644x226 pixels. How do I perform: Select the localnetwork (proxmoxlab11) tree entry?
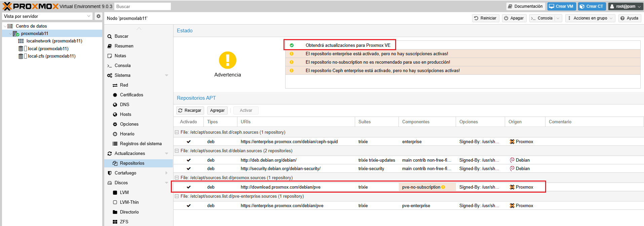[52, 41]
